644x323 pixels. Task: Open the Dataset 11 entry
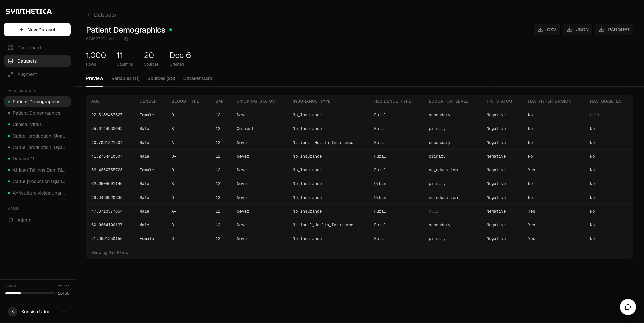[x=37, y=159]
